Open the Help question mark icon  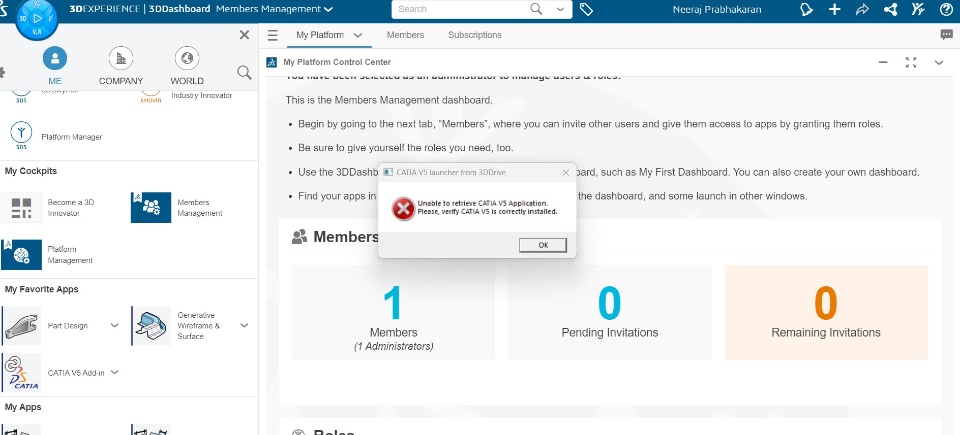946,9
